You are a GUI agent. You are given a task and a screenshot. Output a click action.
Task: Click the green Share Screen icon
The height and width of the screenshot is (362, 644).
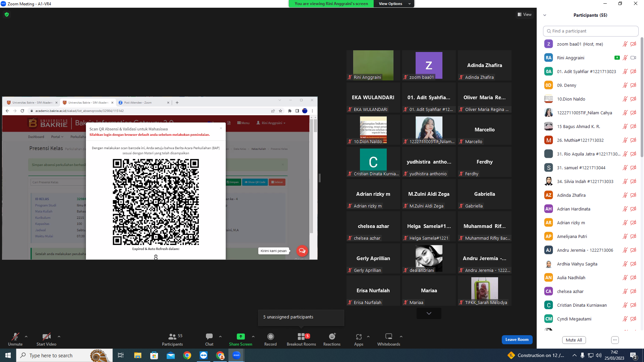pos(240,337)
